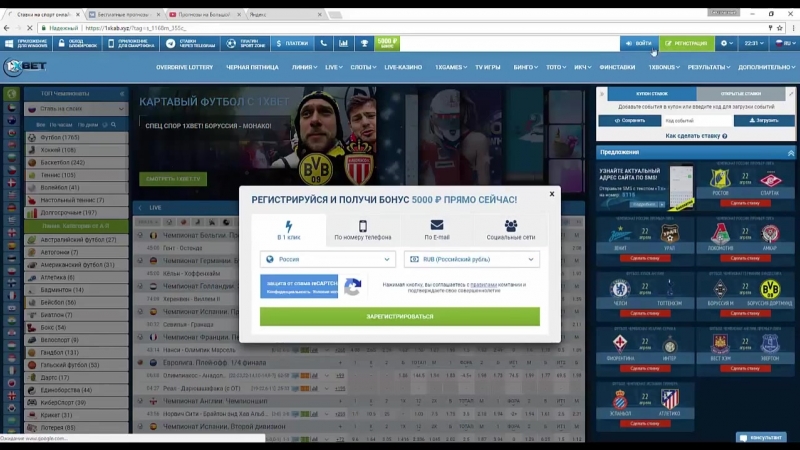Click the 1XBET logo

coord(25,66)
